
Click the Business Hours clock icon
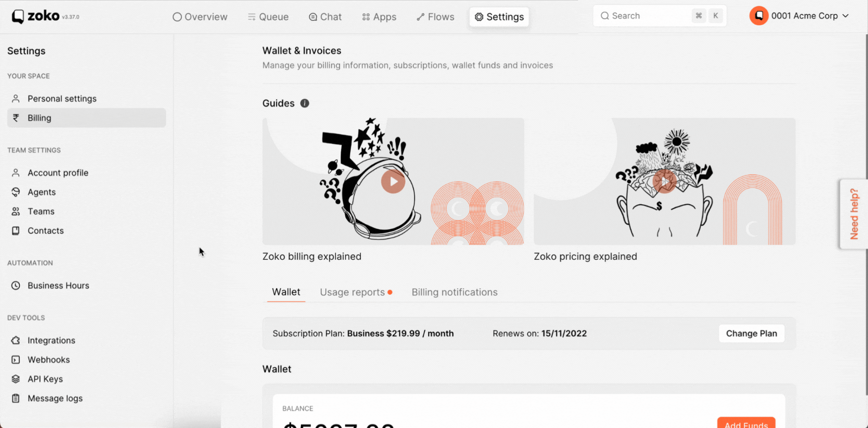(16, 286)
